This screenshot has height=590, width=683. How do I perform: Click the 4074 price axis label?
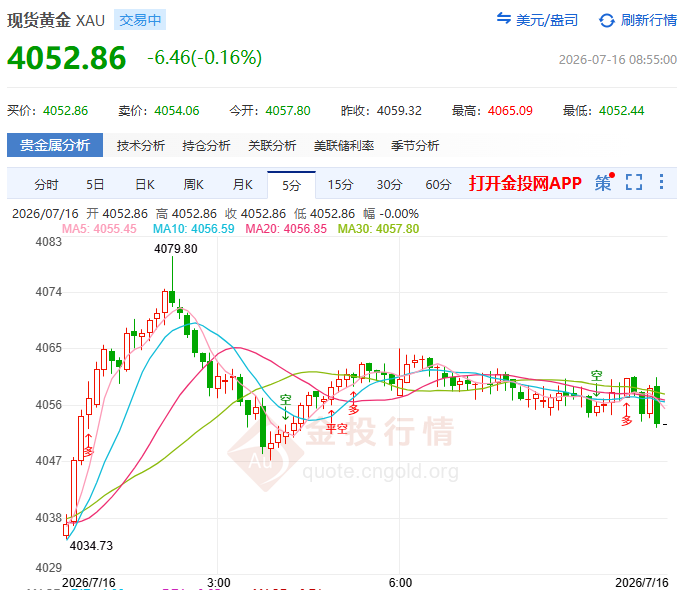[49, 292]
